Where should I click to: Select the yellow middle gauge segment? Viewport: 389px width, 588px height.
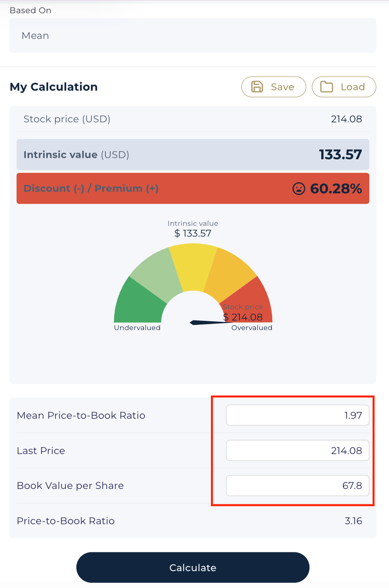[193, 265]
